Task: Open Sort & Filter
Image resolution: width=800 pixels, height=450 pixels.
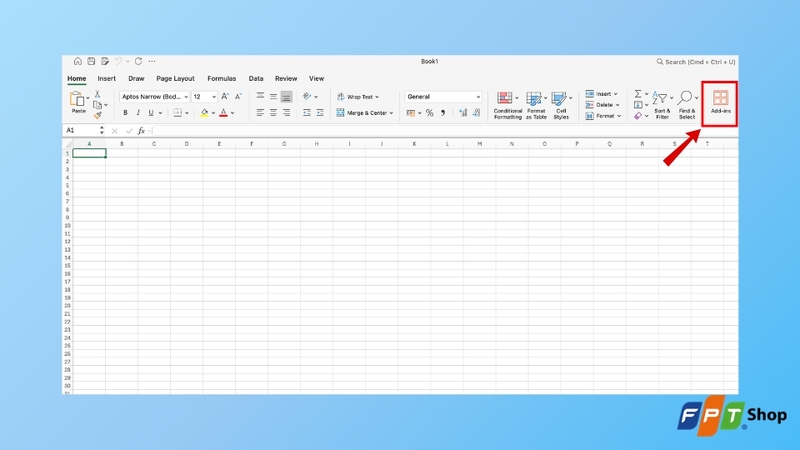Action: point(662,106)
